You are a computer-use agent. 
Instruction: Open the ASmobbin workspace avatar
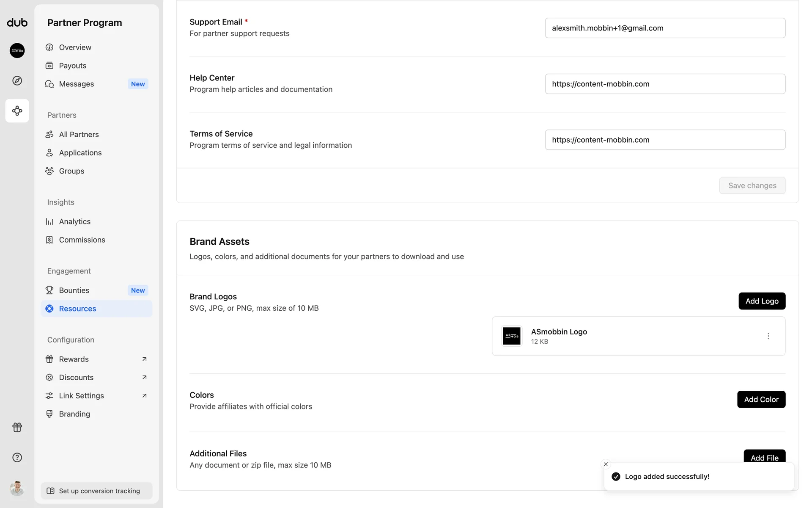[x=17, y=50]
